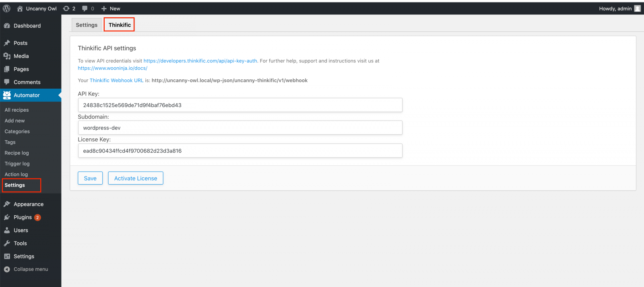The width and height of the screenshot is (644, 287).
Task: Click the Posts pin icon
Action: point(7,43)
